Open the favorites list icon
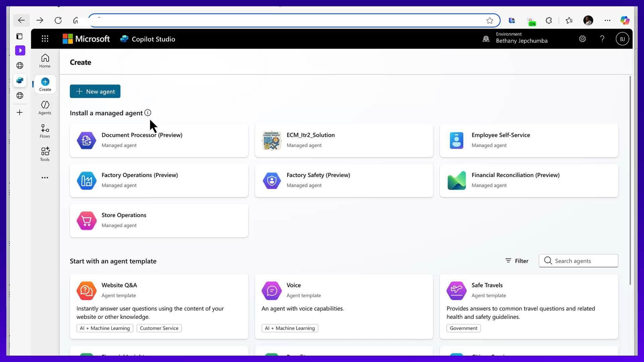Image resolution: width=644 pixels, height=362 pixels. pos(569,20)
